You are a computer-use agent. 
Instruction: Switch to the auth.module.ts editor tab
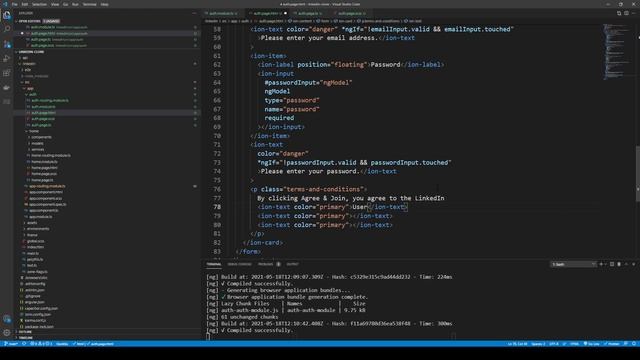pos(221,13)
